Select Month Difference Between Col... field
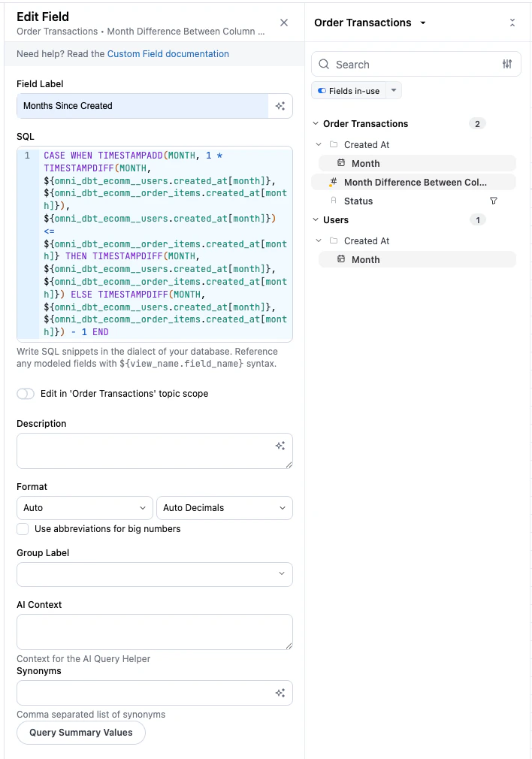 click(414, 182)
